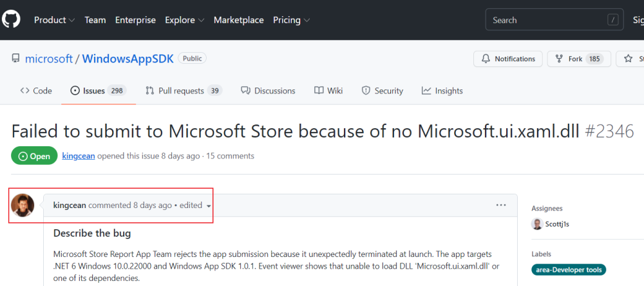Click the Fork repository button

pos(576,59)
